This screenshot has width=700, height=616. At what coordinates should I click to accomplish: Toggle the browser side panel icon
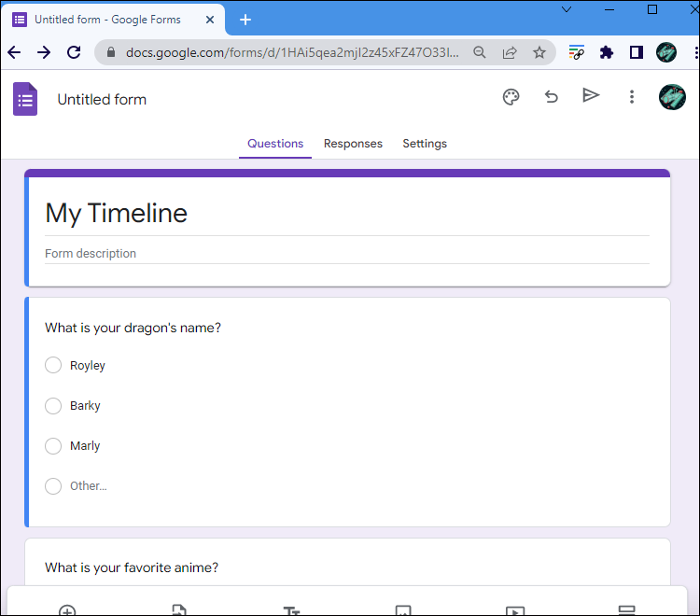637,52
